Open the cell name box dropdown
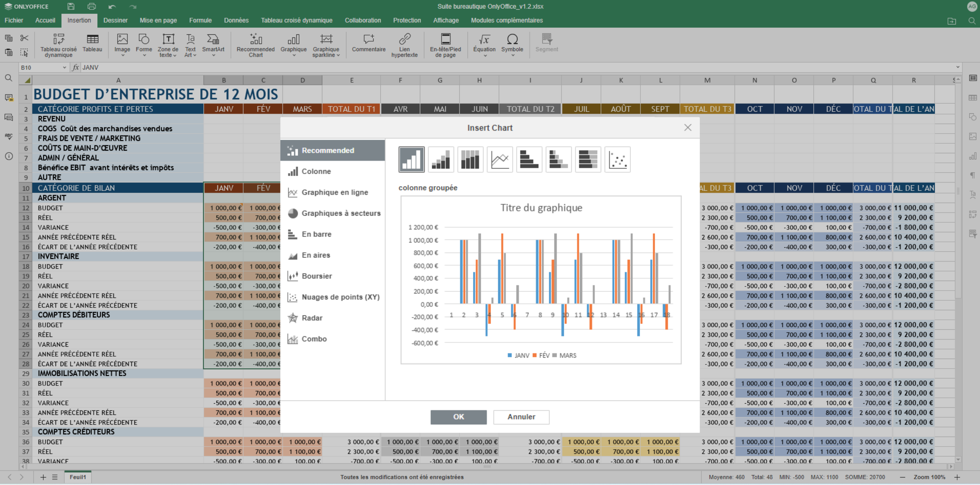 click(x=64, y=67)
